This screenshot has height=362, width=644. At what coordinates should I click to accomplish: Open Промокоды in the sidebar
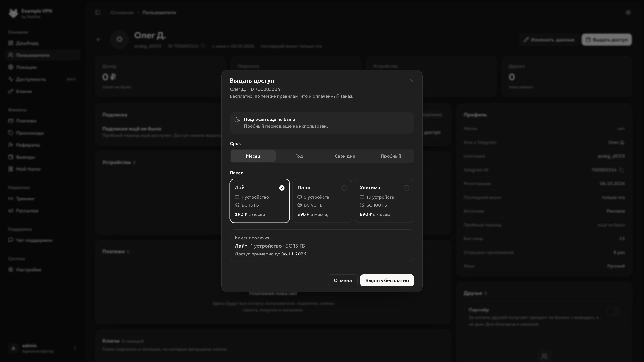coord(42,133)
